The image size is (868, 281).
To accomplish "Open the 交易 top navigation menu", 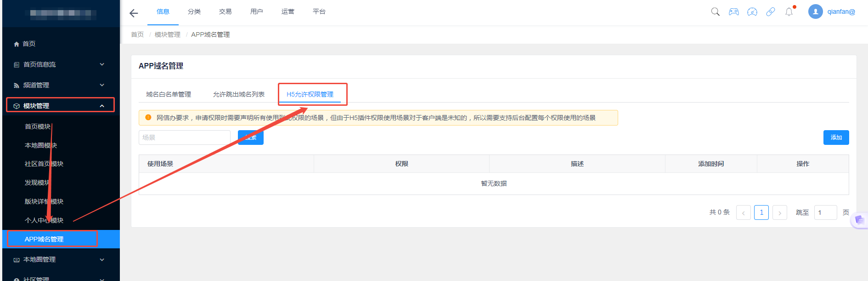I will pyautogui.click(x=225, y=12).
